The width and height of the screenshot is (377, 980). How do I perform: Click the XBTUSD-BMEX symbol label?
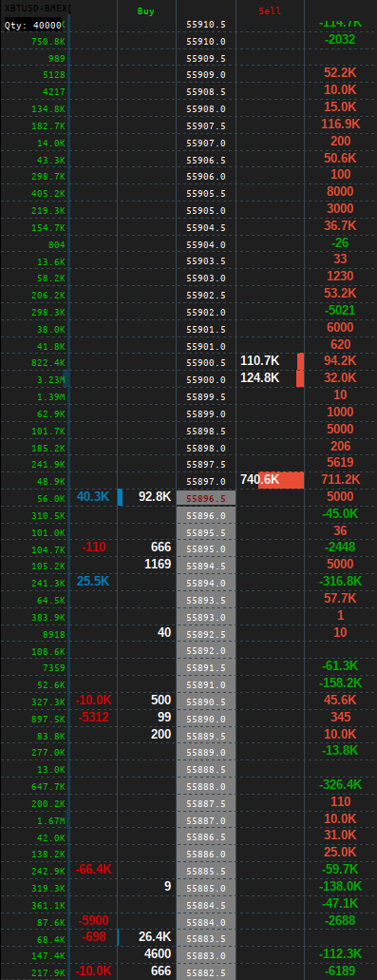38,9
